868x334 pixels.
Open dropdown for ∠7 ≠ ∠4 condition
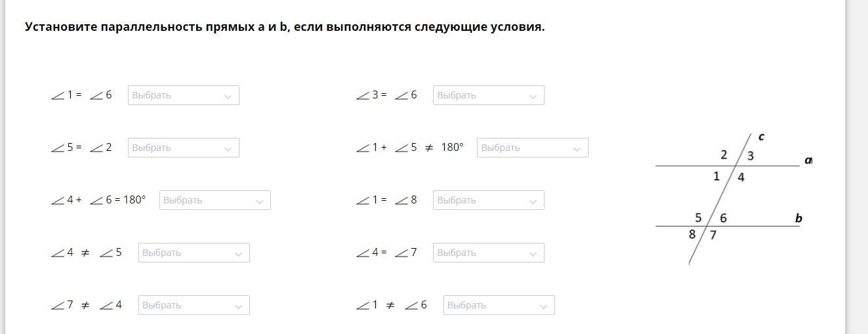pos(194,305)
